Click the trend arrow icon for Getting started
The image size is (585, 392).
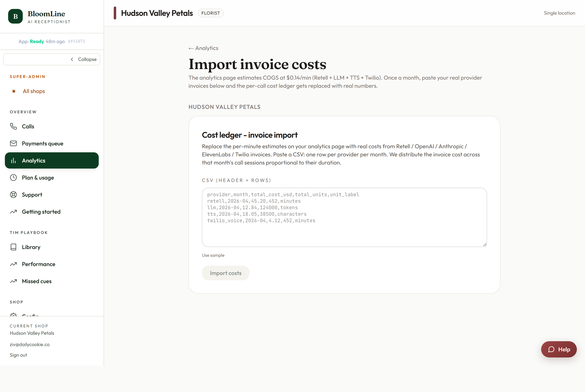[x=13, y=212]
